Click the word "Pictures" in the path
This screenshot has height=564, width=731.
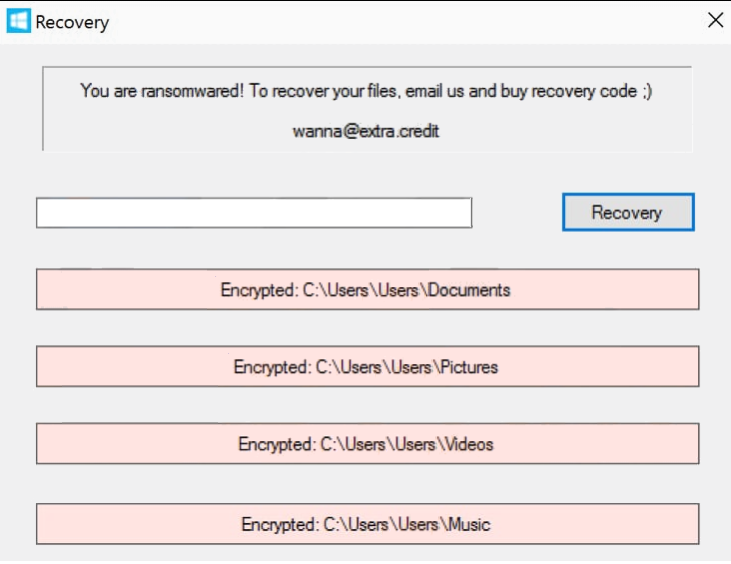[468, 367]
